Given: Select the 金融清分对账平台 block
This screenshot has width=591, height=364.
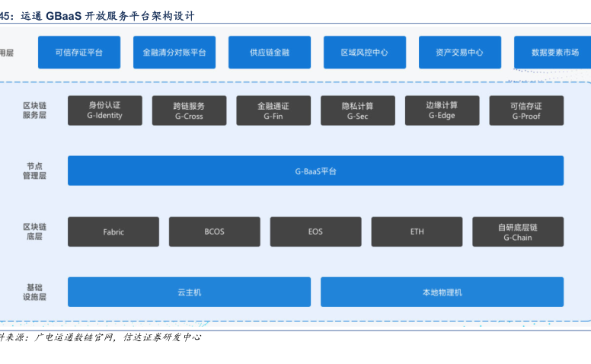Looking at the screenshot, I should pyautogui.click(x=174, y=53).
